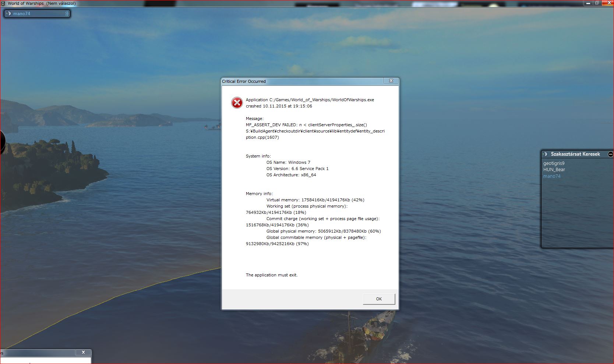Click the Global physical memory 60% line

[324, 231]
